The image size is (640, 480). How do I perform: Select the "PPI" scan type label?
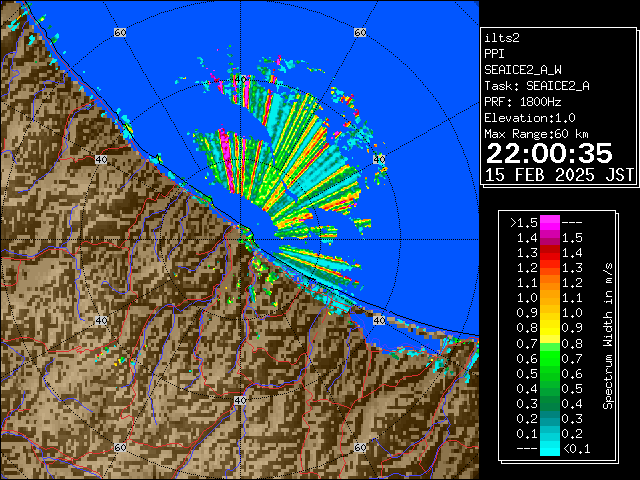pyautogui.click(x=494, y=54)
